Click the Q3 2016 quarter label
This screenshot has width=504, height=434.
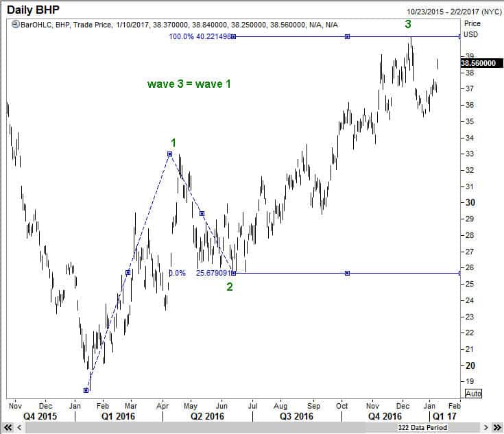pos(296,417)
